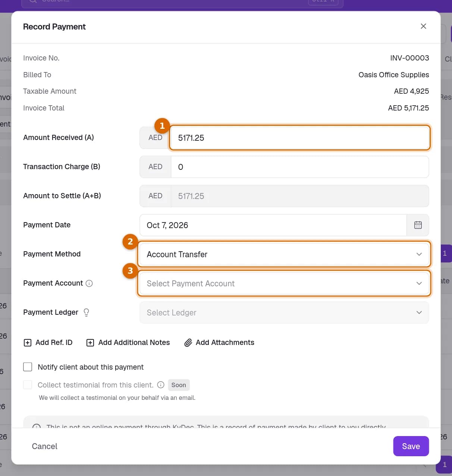Open the Select Ledger dropdown
Screen dimensions: 452x476
click(x=284, y=312)
